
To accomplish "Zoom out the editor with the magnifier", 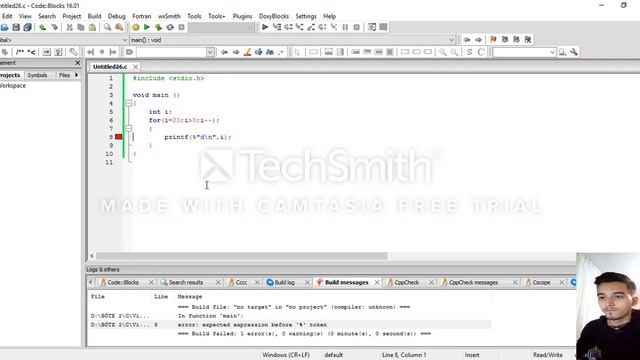I will pyautogui.click(x=454, y=52).
